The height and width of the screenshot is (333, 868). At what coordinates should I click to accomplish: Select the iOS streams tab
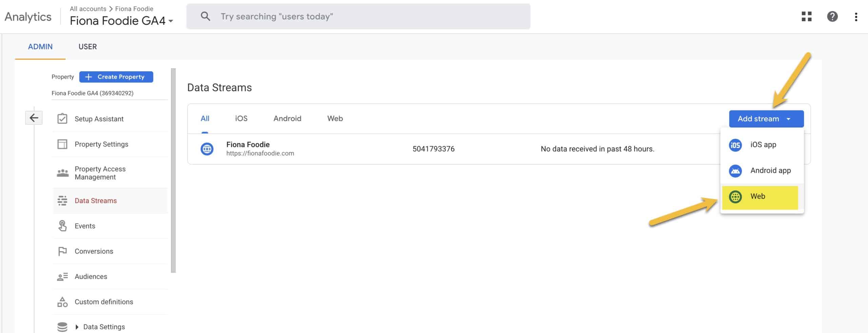click(241, 118)
